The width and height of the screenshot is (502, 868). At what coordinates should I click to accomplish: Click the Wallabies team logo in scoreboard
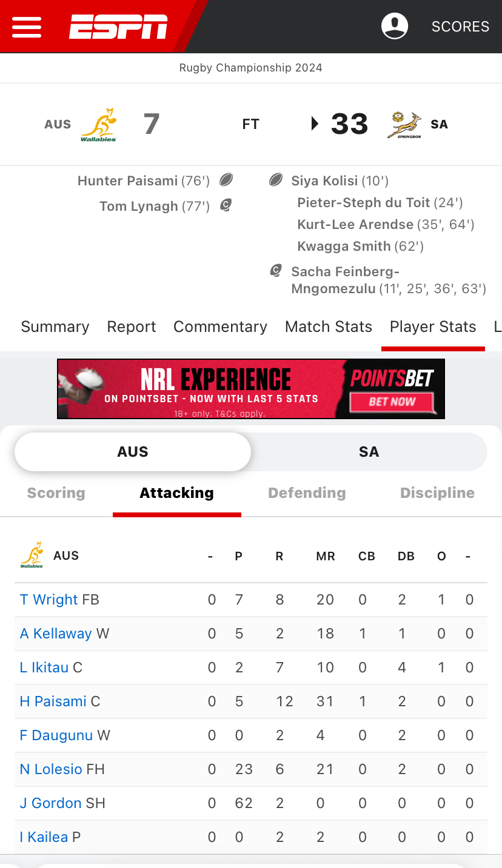pos(99,125)
